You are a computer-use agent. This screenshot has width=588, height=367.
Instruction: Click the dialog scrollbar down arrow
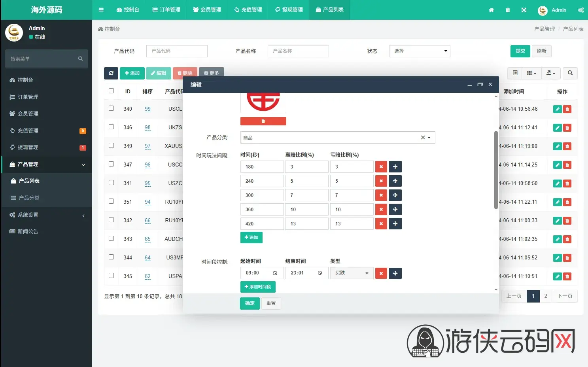[496, 290]
